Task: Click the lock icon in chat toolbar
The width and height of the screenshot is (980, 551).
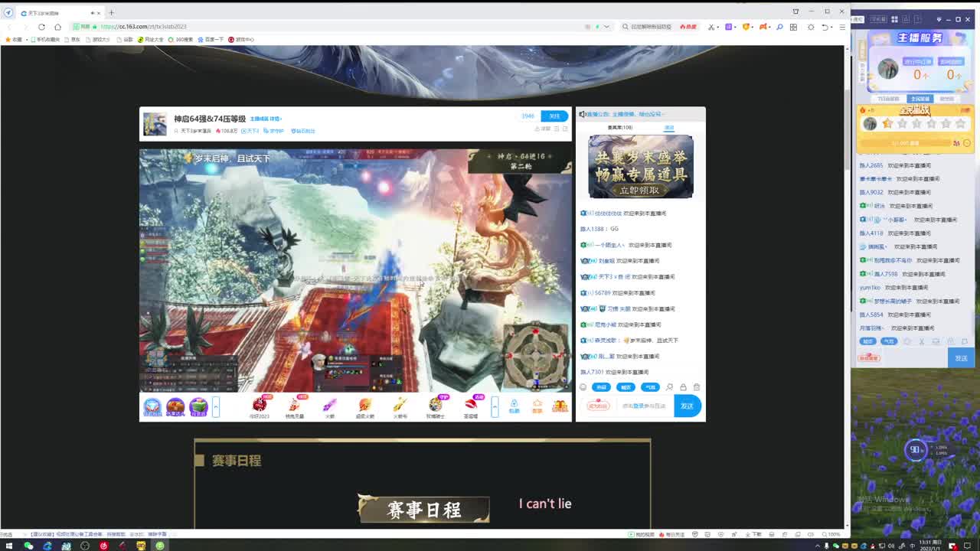Action: (683, 387)
